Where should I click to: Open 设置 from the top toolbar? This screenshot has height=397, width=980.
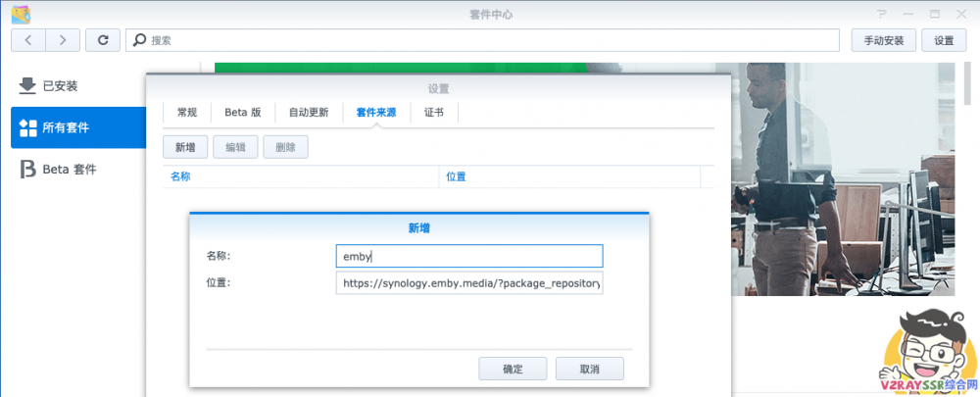[x=944, y=40]
